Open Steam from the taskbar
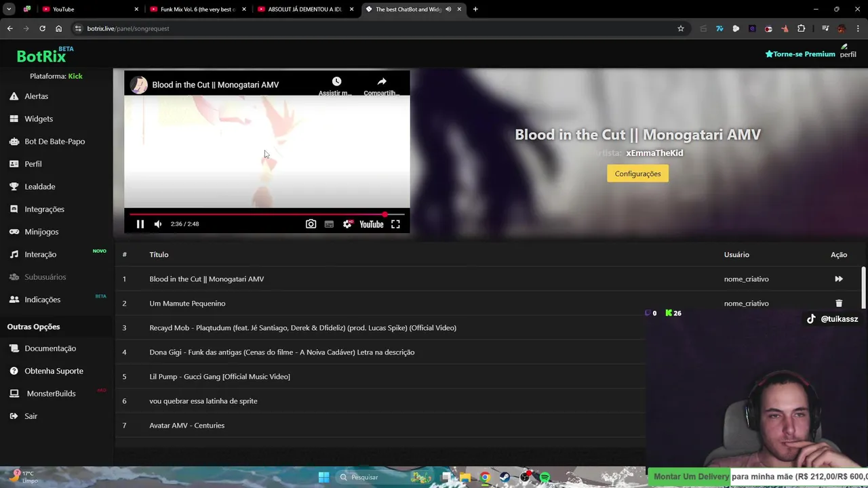The width and height of the screenshot is (868, 488). (x=505, y=477)
